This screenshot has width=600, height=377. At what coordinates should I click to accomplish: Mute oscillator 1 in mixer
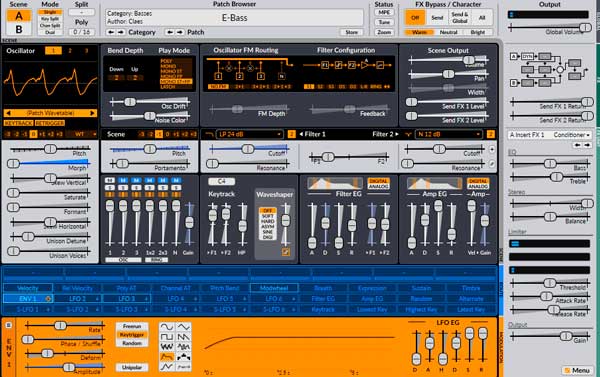[x=110, y=180]
